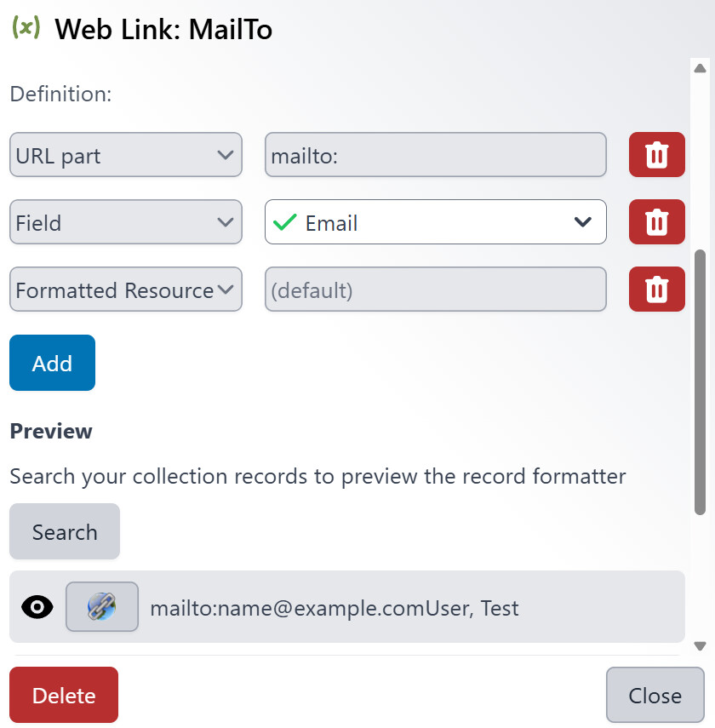Viewport: 715px width, 728px height.
Task: Click the vertical scrollbar thumb
Action: pyautogui.click(x=700, y=381)
